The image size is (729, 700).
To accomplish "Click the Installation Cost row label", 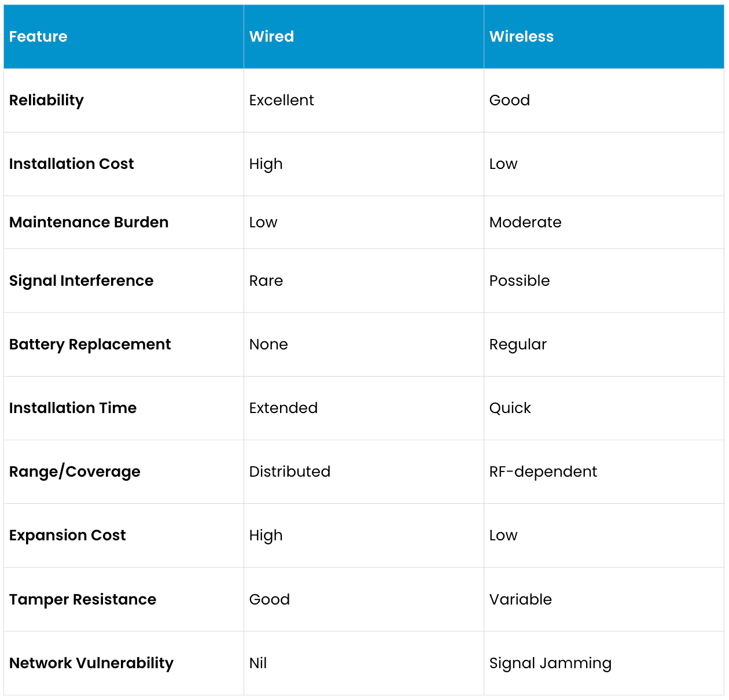I will pyautogui.click(x=71, y=164).
